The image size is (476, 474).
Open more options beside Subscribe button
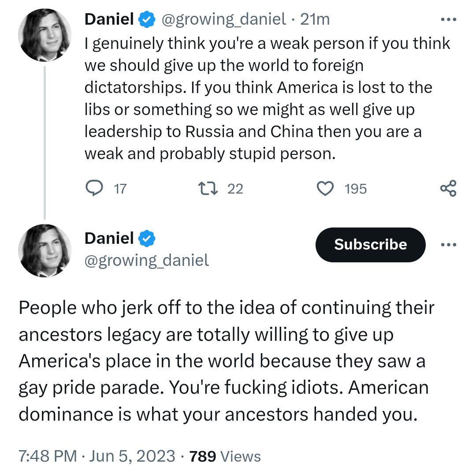(448, 245)
